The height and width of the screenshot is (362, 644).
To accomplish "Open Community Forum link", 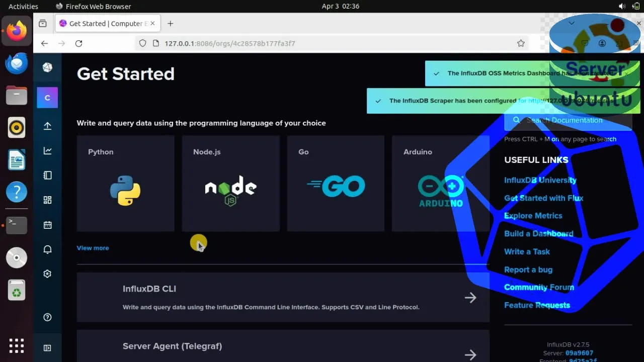I will coord(539,288).
